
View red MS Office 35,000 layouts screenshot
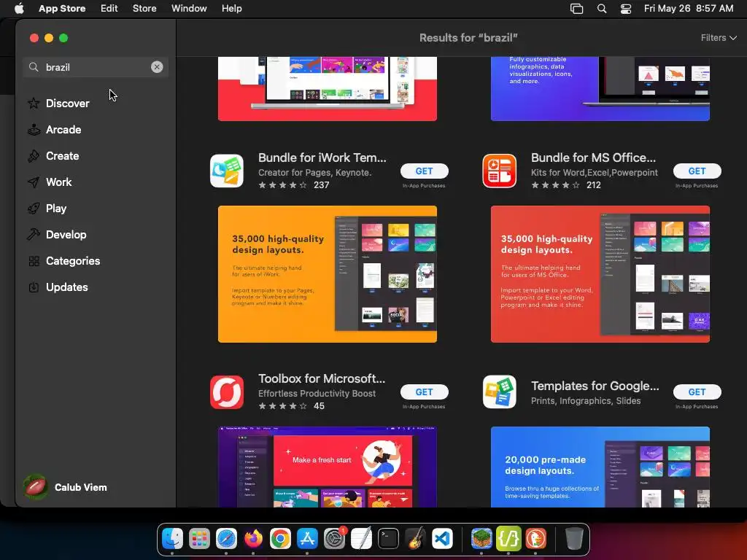[x=600, y=274]
